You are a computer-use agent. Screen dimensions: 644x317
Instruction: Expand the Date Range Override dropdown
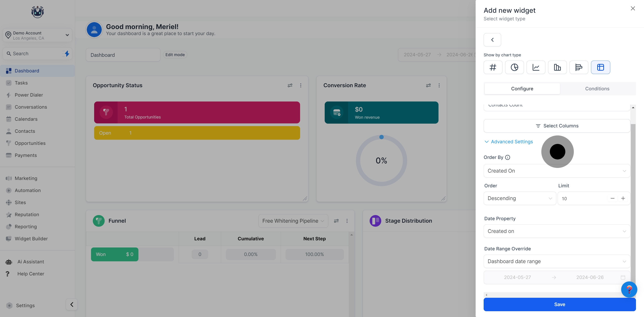tap(557, 261)
